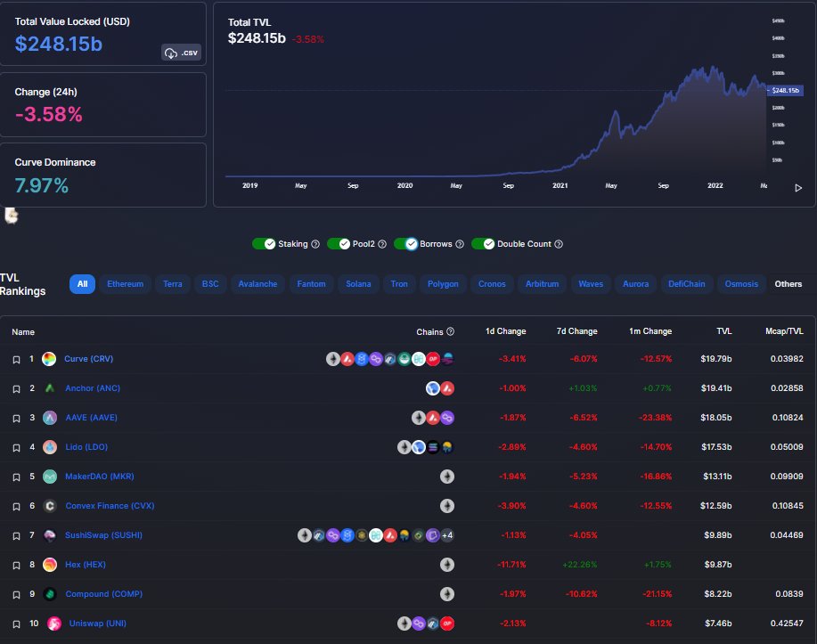Image resolution: width=817 pixels, height=644 pixels.
Task: Open the MakerDAO (MKR) protocol link
Action: (100, 477)
